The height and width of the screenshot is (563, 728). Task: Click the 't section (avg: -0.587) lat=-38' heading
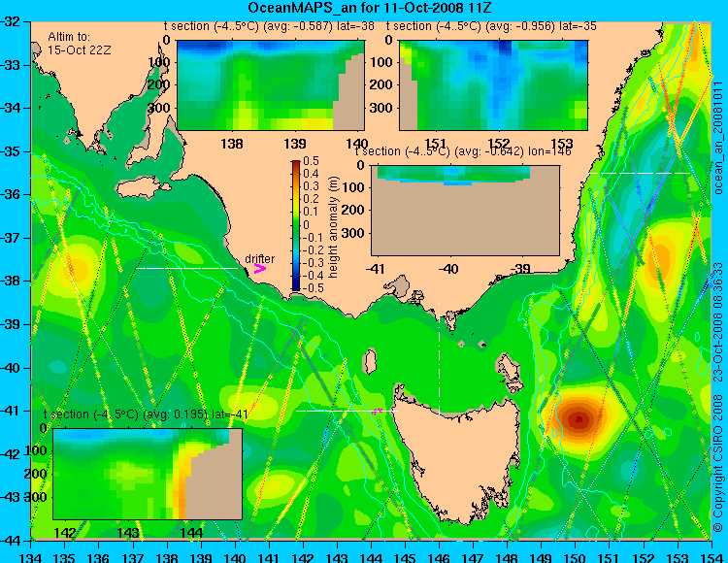[x=269, y=26]
